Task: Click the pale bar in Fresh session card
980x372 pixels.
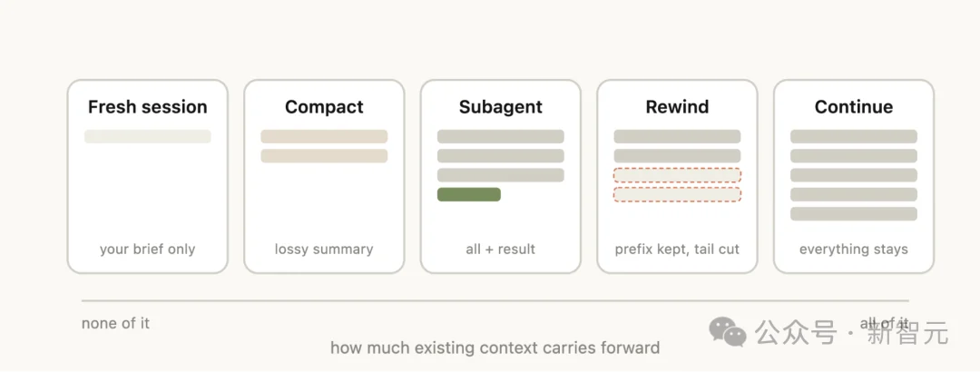Action: (x=148, y=136)
